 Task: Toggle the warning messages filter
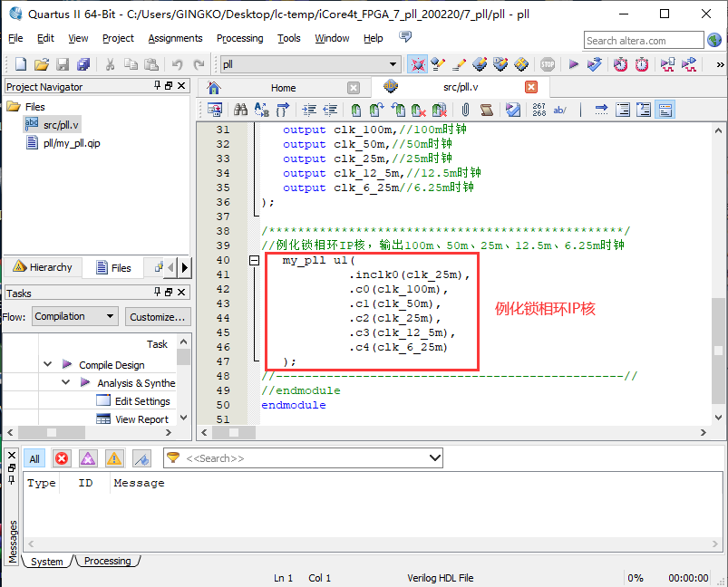114,458
